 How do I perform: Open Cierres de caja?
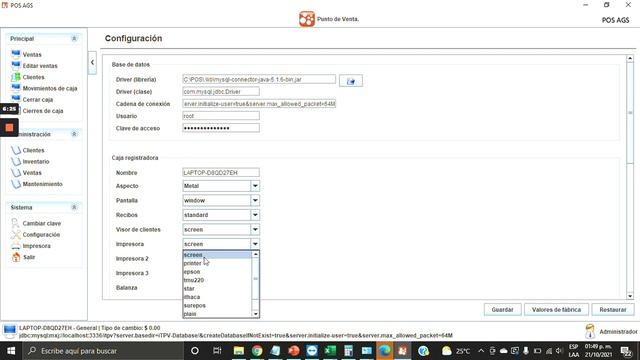[43, 111]
